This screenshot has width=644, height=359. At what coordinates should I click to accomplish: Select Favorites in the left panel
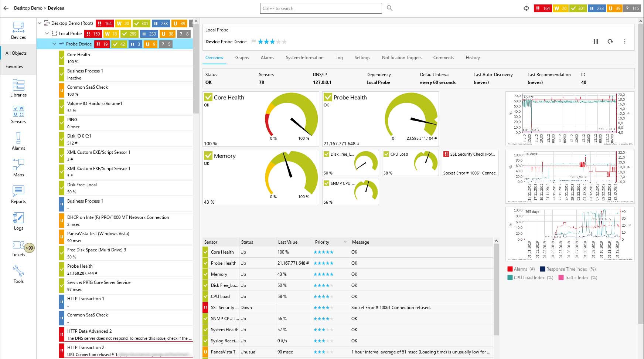pos(14,67)
